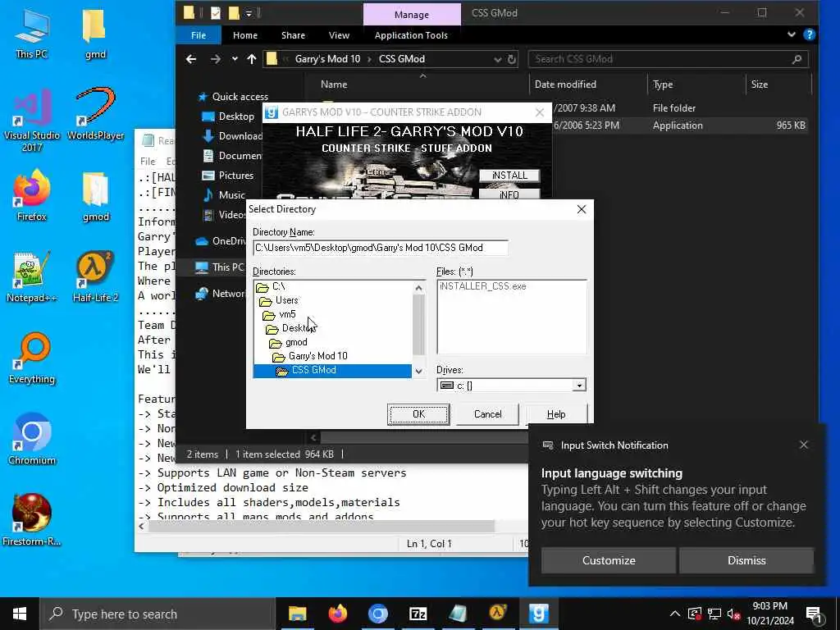
Task: Click the Windows Start button
Action: [x=20, y=614]
